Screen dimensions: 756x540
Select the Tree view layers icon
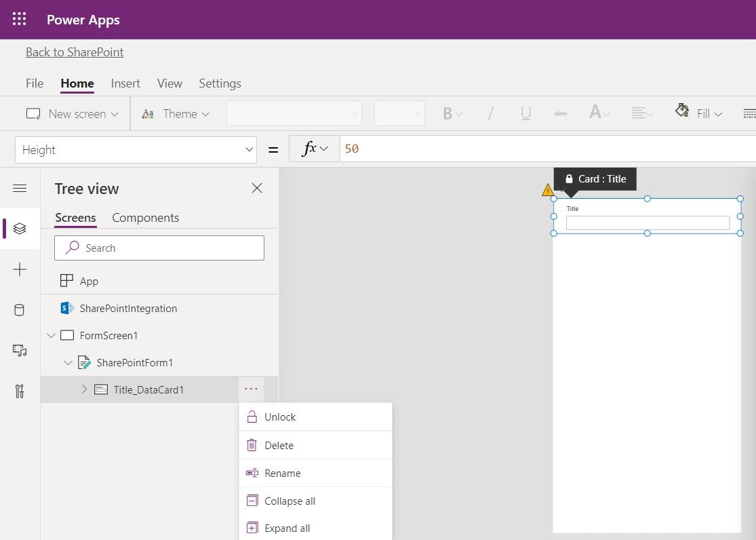20,228
